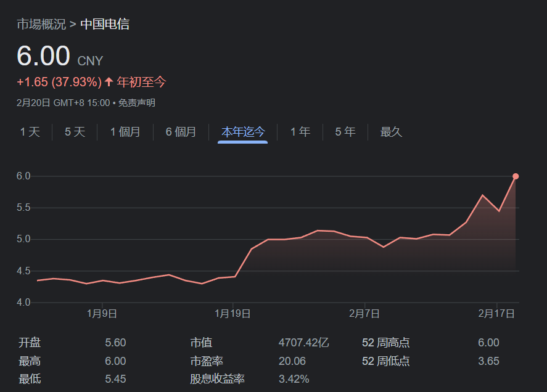Switch chart to the 1年 range
Screen dimensions: 547x392
coord(300,132)
